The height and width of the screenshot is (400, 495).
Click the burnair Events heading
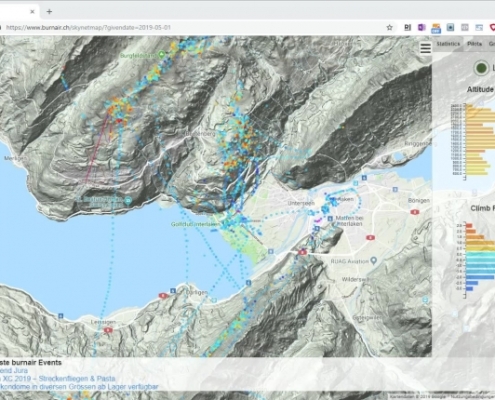click(x=31, y=362)
